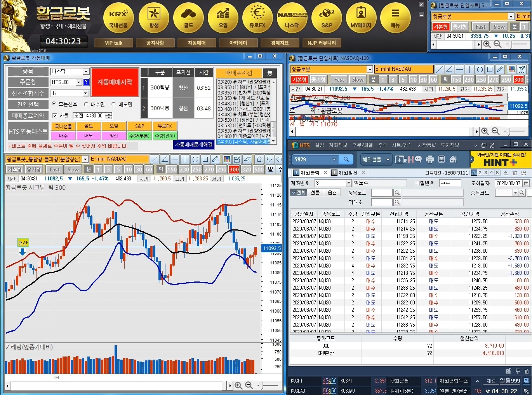Switch to 해외청산 tab
The height and width of the screenshot is (395, 532).
[348, 173]
